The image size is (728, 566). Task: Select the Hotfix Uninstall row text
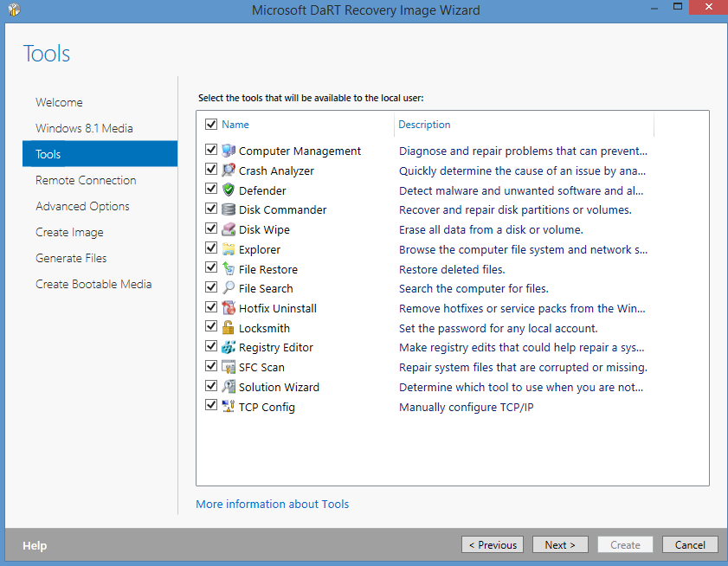click(278, 308)
